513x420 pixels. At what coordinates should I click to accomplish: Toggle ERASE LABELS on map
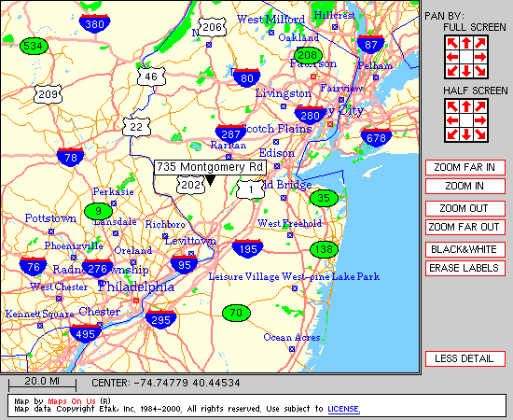pos(464,268)
